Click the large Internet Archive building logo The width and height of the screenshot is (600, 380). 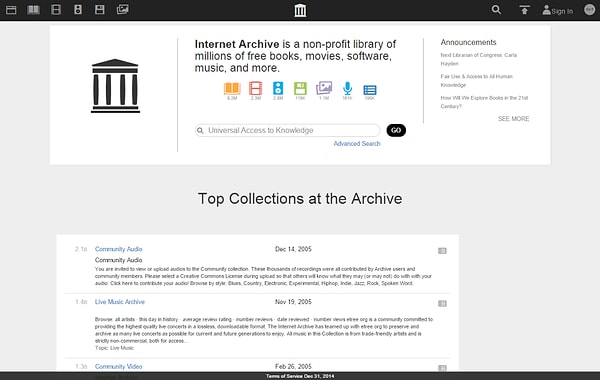click(115, 86)
